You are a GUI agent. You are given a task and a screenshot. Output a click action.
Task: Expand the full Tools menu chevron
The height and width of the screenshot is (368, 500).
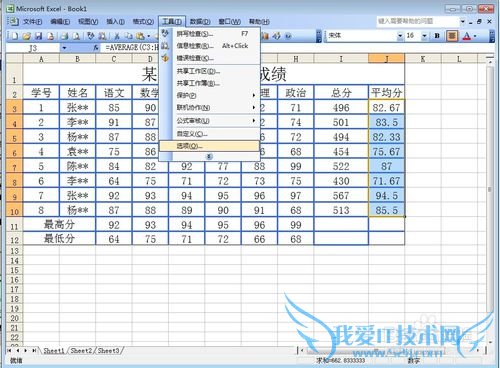point(209,156)
